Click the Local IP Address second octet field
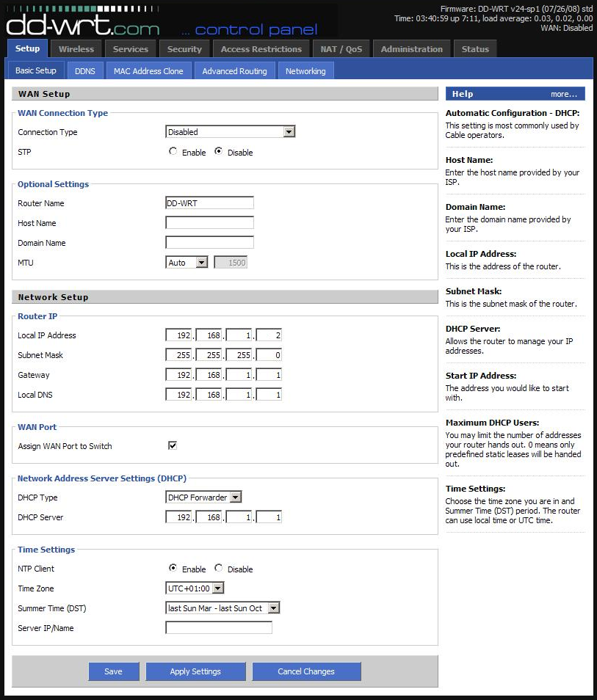Image resolution: width=597 pixels, height=700 pixels. coord(209,335)
